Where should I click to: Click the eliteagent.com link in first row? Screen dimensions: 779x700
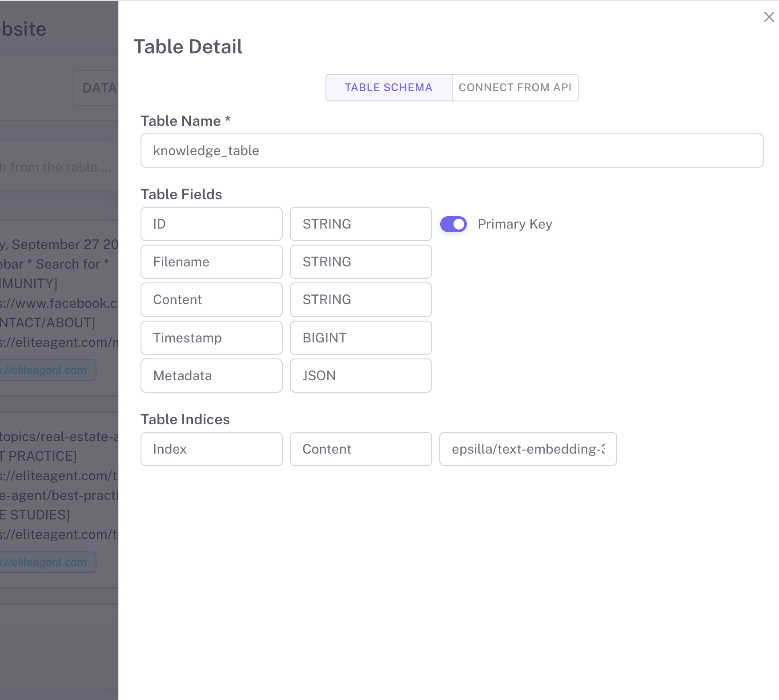(47, 370)
